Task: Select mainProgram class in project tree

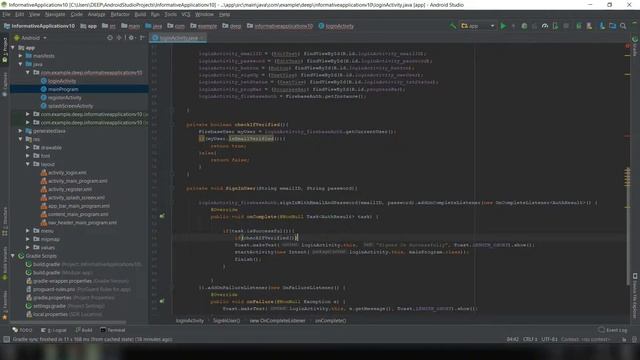Action: point(63,89)
